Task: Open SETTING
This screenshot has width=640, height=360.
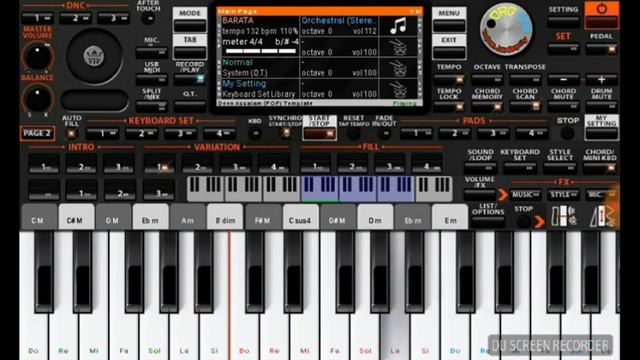Action: pyautogui.click(x=563, y=22)
